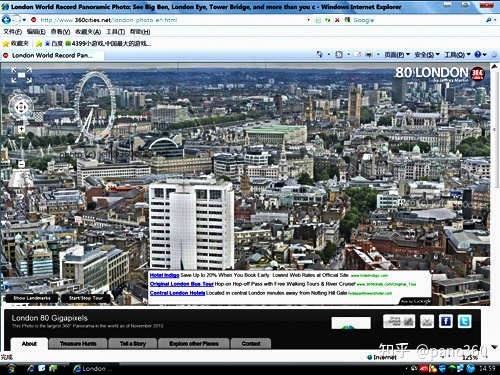Toggle fullscreen panorama view icon
Screen dimensions: 500x375
coord(21,75)
